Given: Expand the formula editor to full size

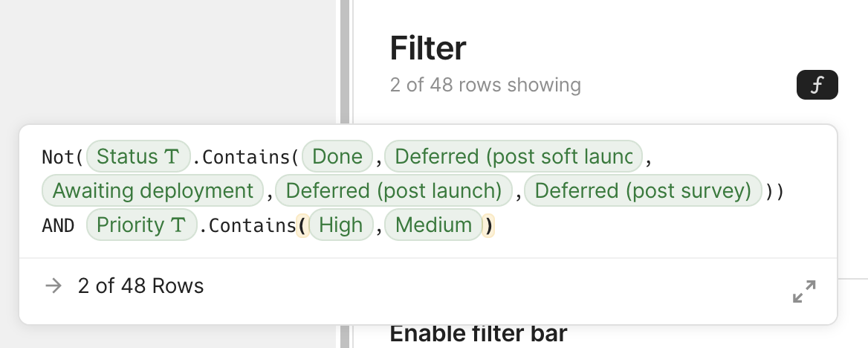Looking at the screenshot, I should tap(804, 291).
